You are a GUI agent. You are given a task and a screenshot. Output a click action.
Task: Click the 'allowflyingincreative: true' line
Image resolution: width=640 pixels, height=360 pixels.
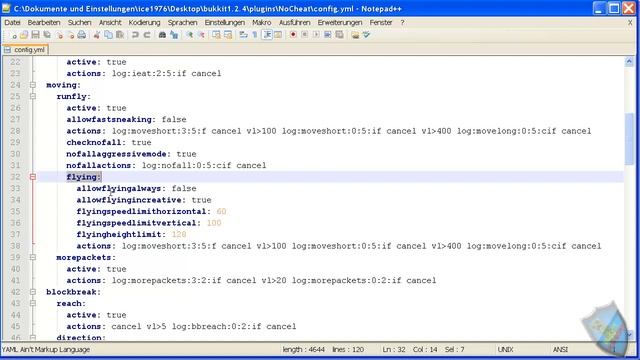[144, 200]
